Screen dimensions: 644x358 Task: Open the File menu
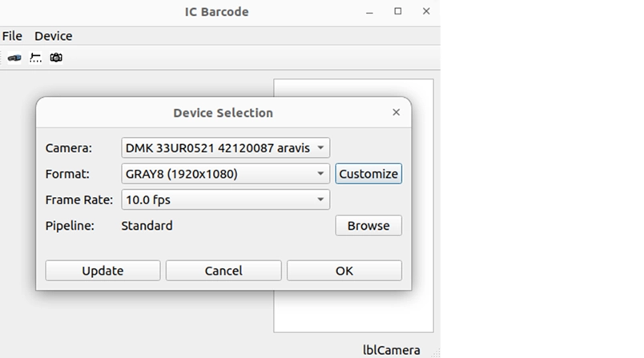click(12, 36)
